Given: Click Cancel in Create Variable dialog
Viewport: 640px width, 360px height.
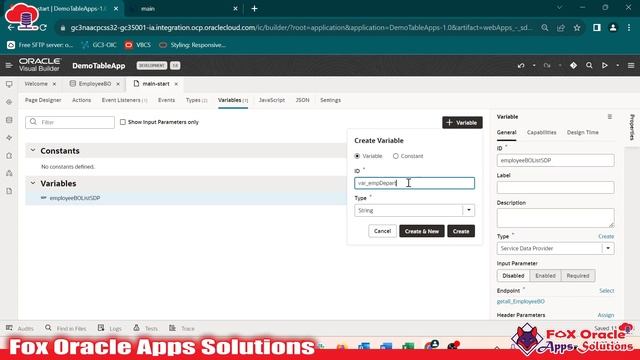Looking at the screenshot, I should point(382,231).
